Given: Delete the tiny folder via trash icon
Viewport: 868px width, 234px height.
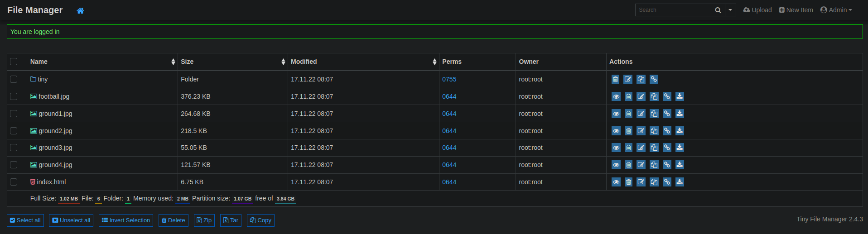Looking at the screenshot, I should point(615,79).
